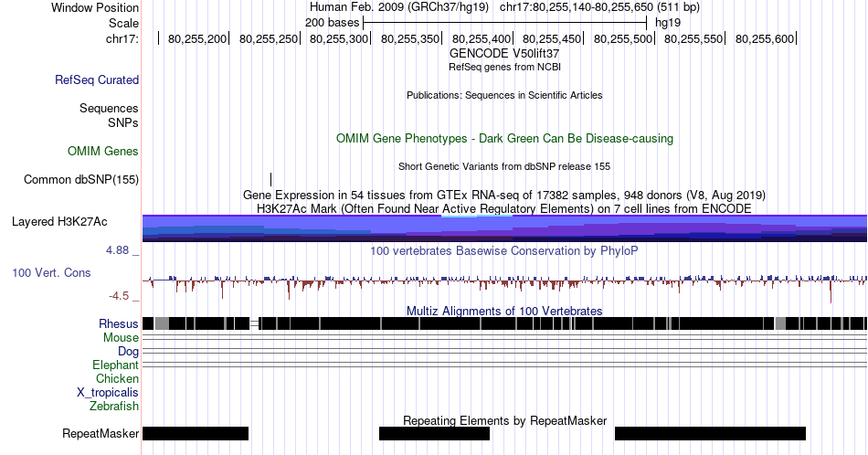Click the 80,255,250 ruler position
Viewport: 868px width, 455px height.
point(269,38)
